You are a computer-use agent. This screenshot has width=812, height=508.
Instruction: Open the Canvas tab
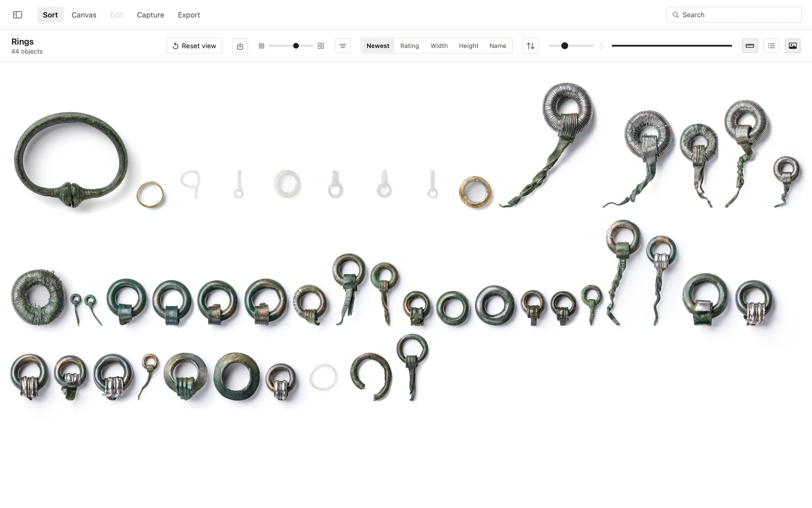pyautogui.click(x=84, y=15)
